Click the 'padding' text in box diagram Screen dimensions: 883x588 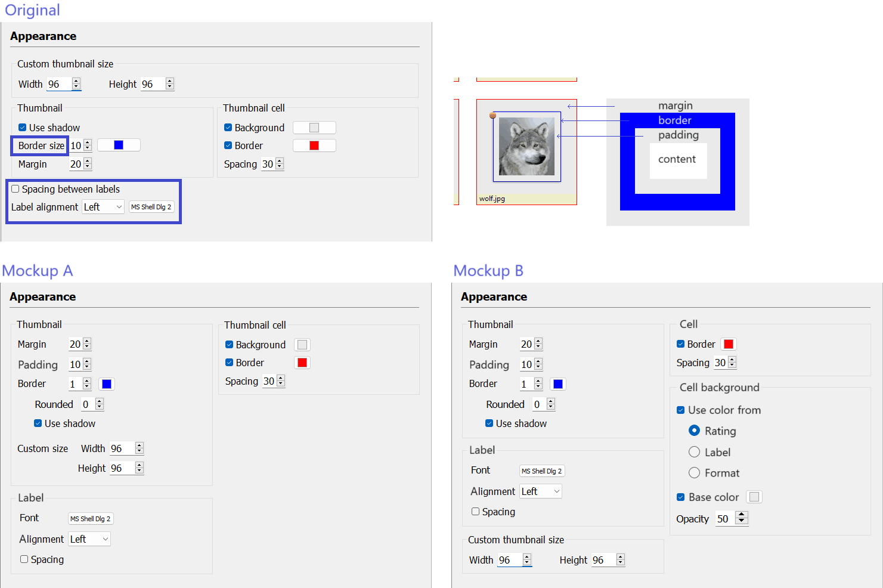click(678, 135)
